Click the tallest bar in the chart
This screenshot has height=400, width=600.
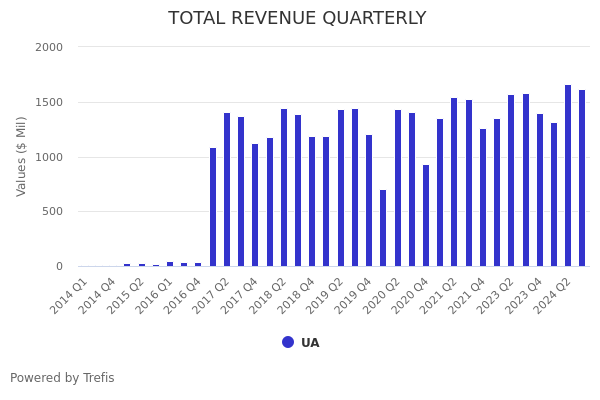pyautogui.click(x=568, y=176)
